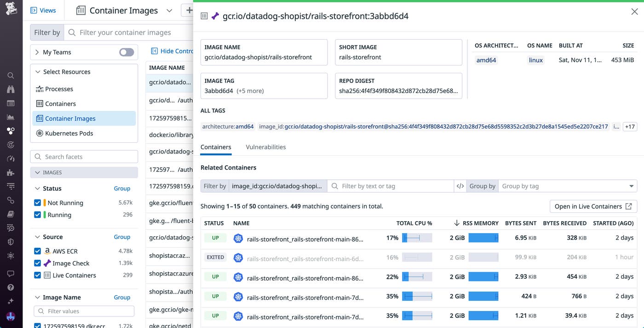Open the Group by tag dropdown

pos(568,186)
